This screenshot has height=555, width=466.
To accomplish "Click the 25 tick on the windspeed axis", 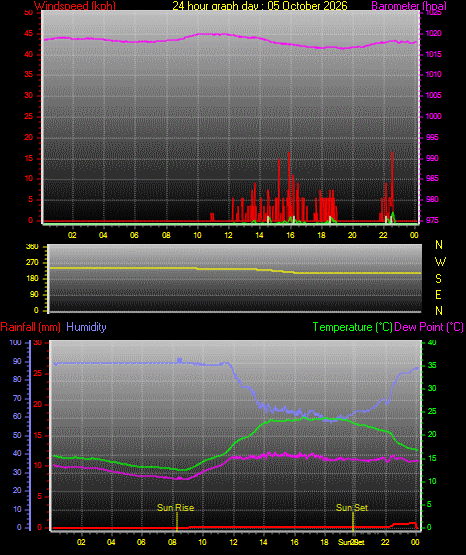I will click(29, 116).
